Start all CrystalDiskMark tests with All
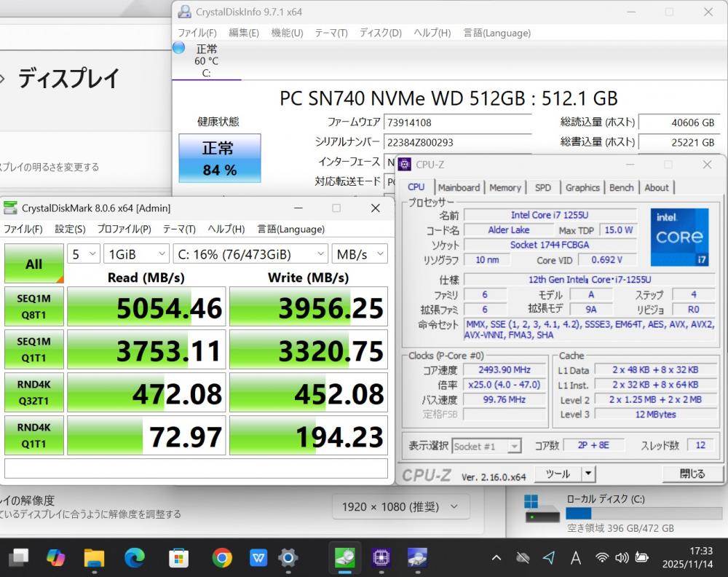This screenshot has height=577, width=728. coord(34,264)
